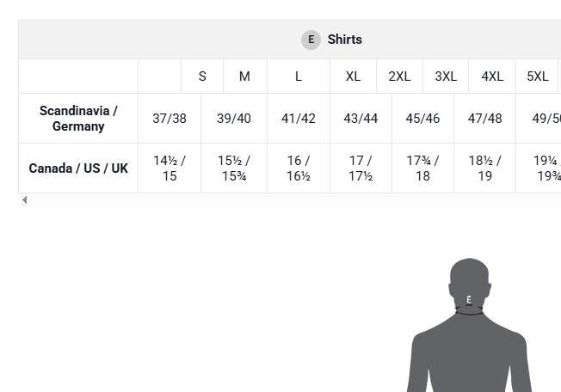Click the E neck marker on the silhouette

click(469, 299)
